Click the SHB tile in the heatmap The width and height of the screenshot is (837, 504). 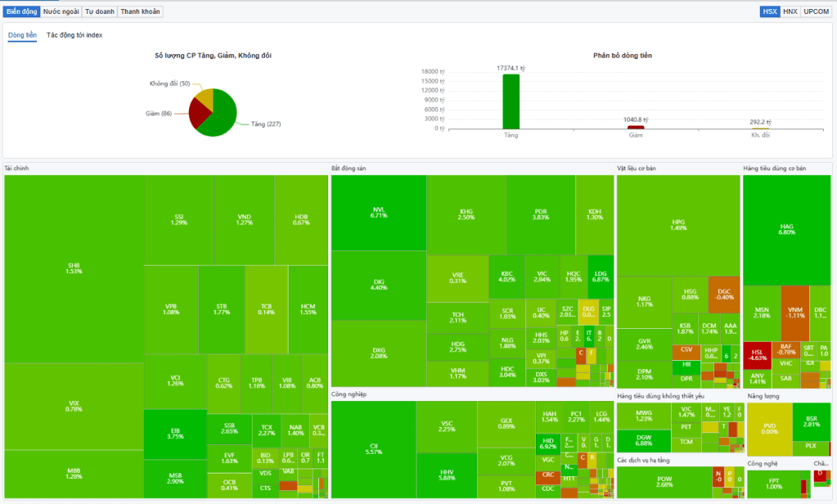point(74,268)
